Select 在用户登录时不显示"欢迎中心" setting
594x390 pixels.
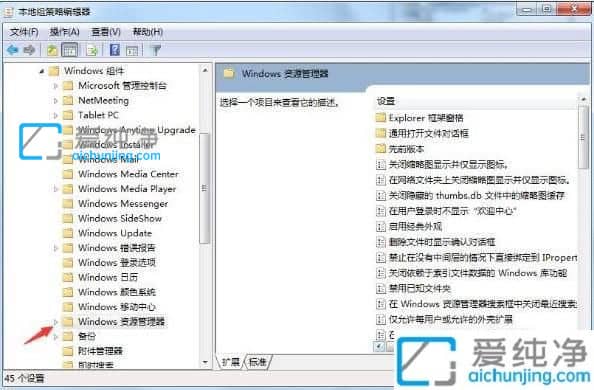453,211
